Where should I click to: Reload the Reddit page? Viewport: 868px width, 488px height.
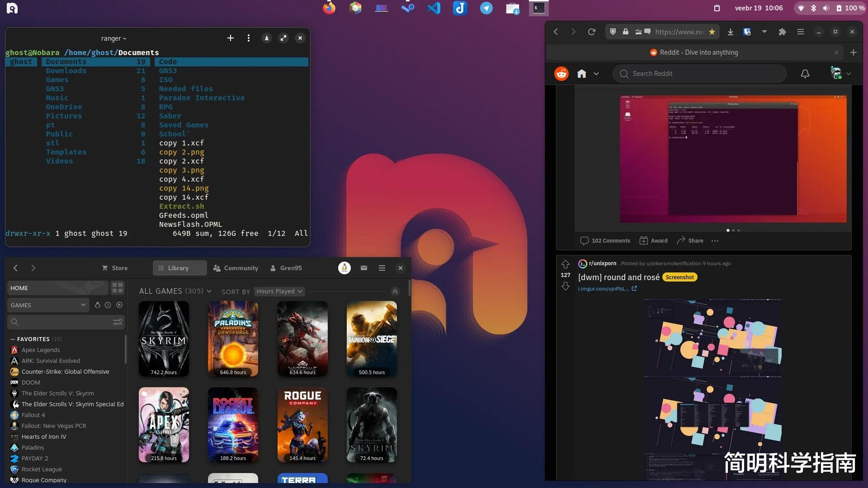pos(591,32)
